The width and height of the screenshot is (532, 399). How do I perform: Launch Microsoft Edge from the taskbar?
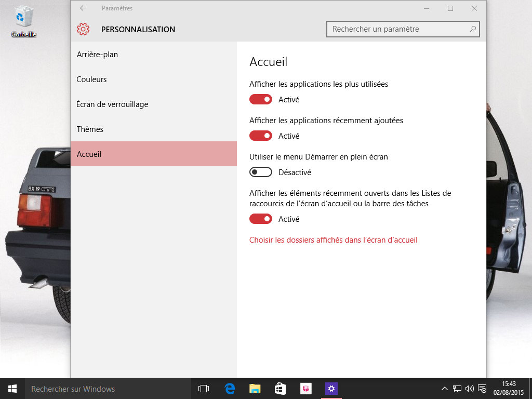(x=230, y=389)
